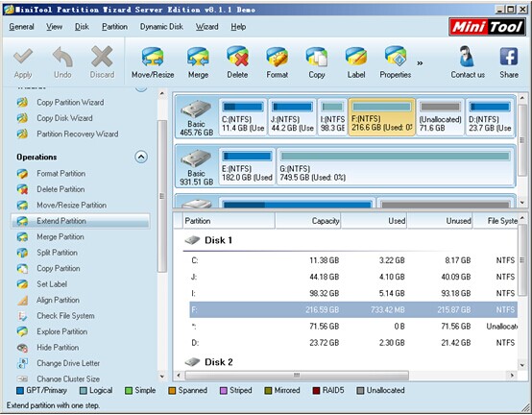Select the C:(NTFS) partition block
Viewport: 532px width, 415px height.
(x=243, y=117)
